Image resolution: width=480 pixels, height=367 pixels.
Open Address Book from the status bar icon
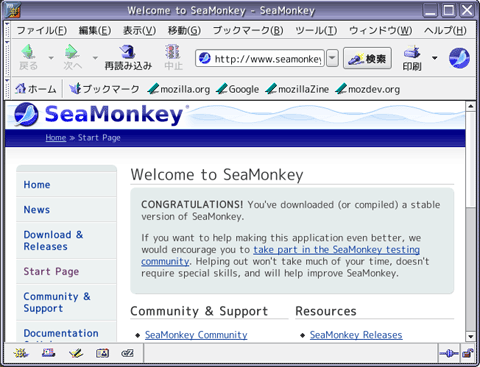tap(103, 353)
